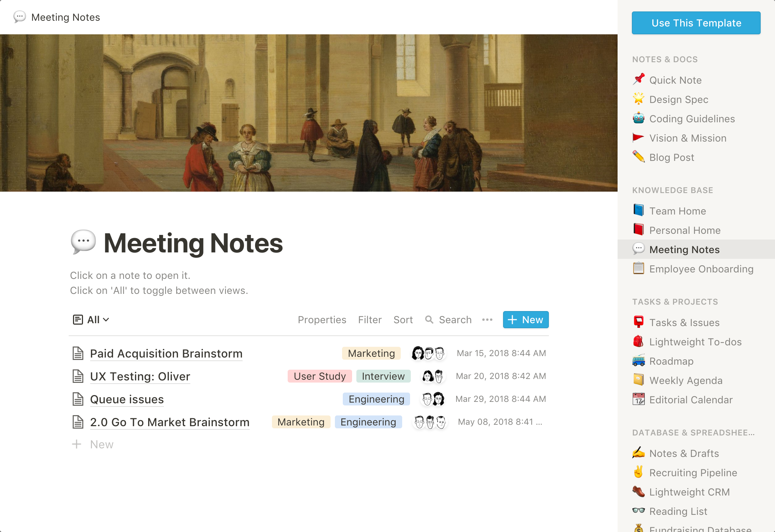The width and height of the screenshot is (775, 532).
Task: Click the shoe icon beside Lightweight CRM
Action: tap(638, 491)
